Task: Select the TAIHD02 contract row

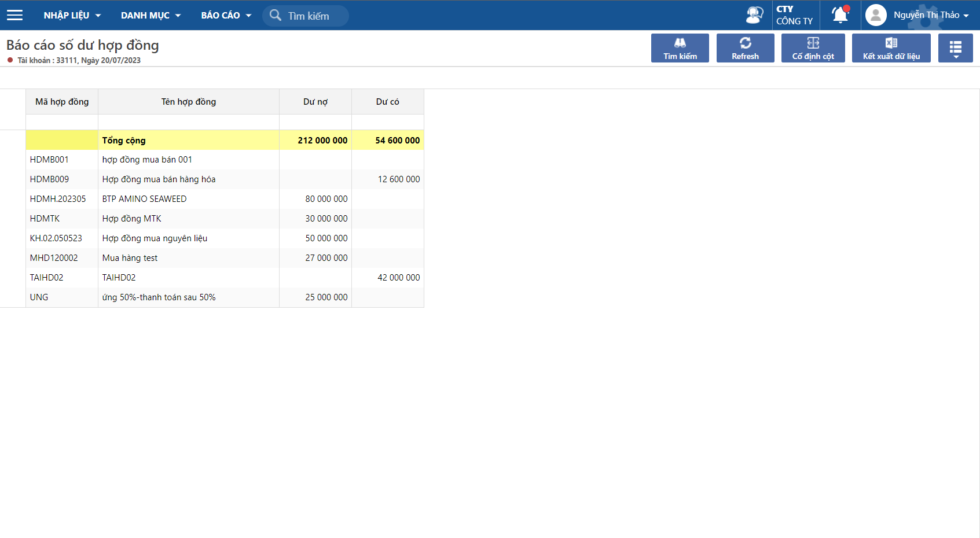Action: (46, 278)
